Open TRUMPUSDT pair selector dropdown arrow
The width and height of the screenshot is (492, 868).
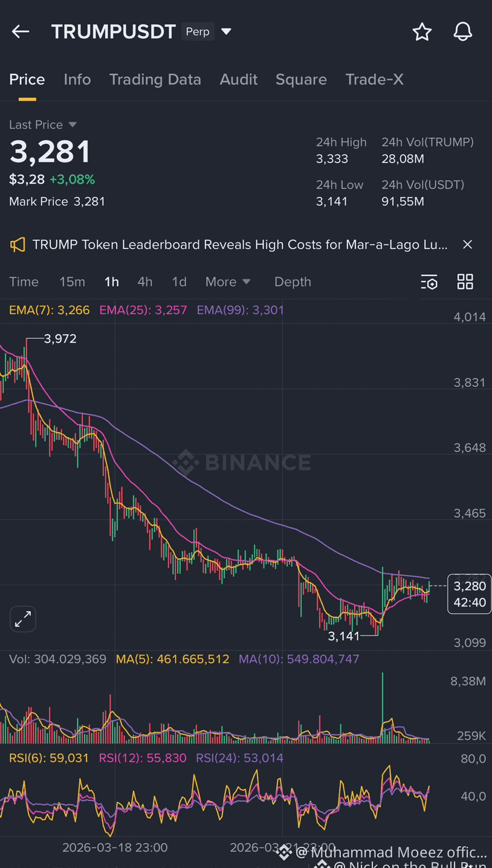(x=227, y=31)
